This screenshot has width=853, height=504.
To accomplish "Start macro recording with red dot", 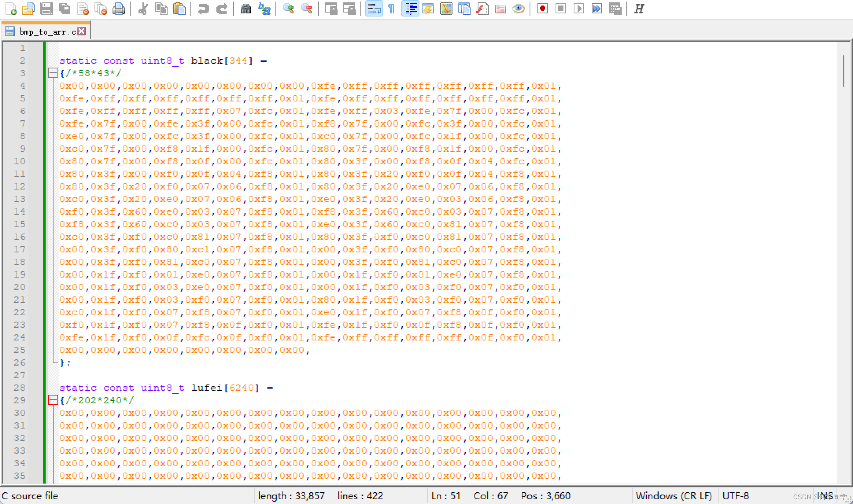I will (543, 9).
